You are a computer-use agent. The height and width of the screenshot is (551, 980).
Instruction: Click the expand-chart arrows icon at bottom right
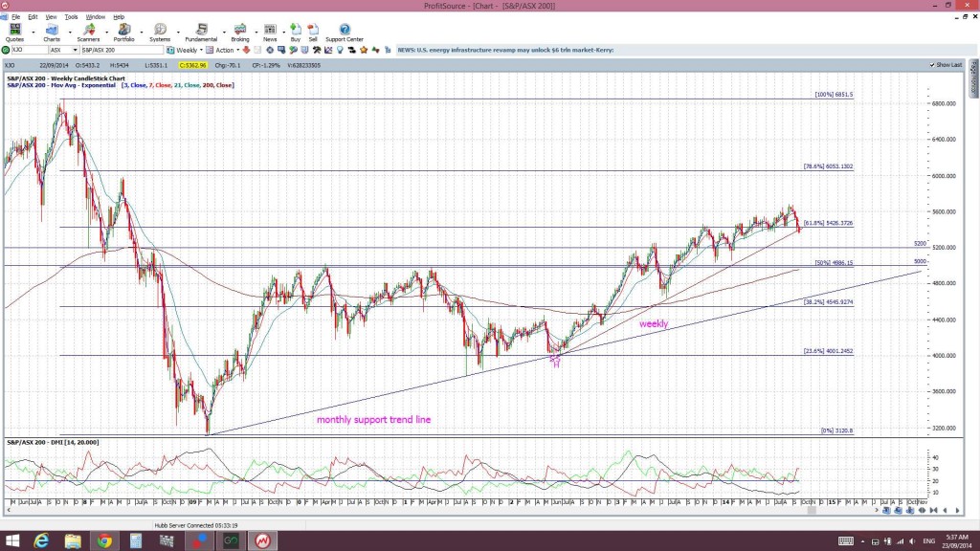tap(922, 511)
